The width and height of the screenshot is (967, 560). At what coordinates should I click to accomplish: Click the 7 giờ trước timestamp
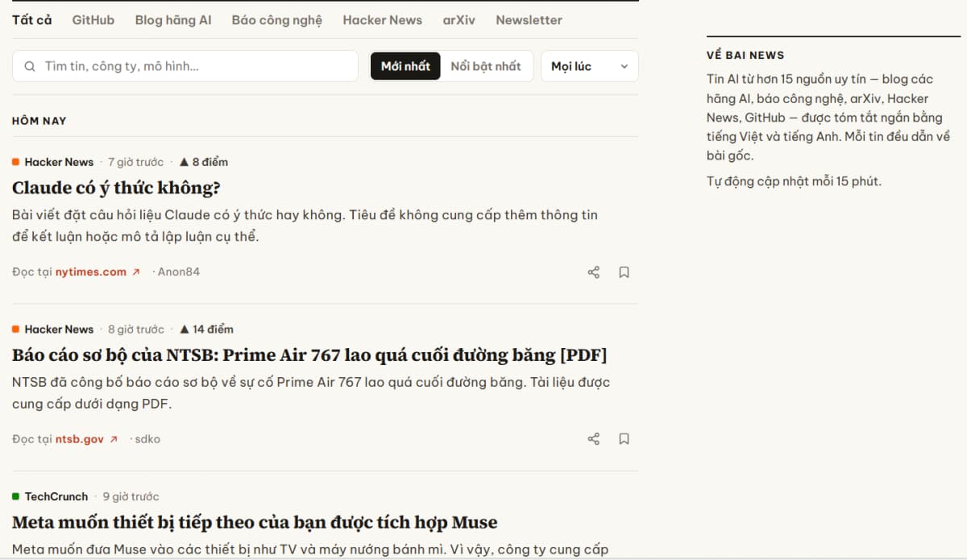135,162
